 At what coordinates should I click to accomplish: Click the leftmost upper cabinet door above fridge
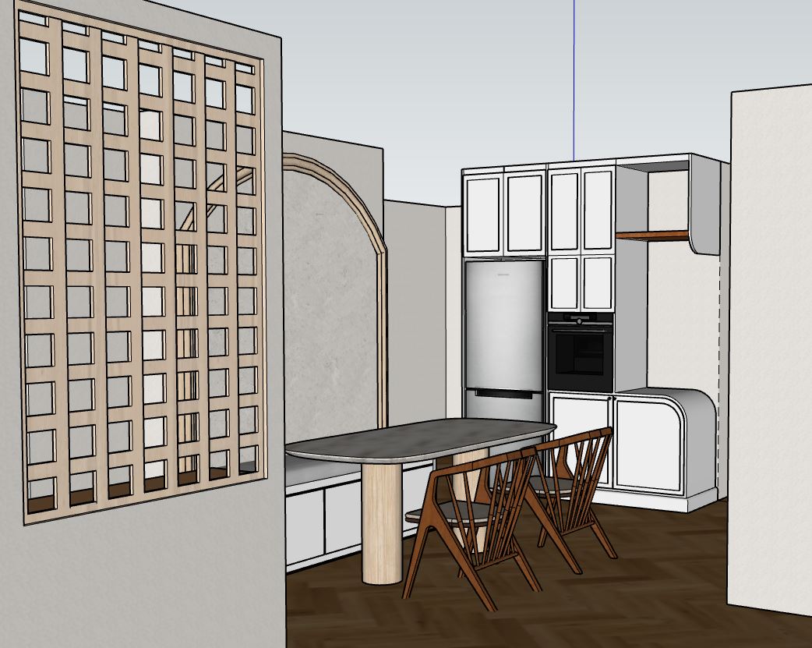tap(483, 213)
